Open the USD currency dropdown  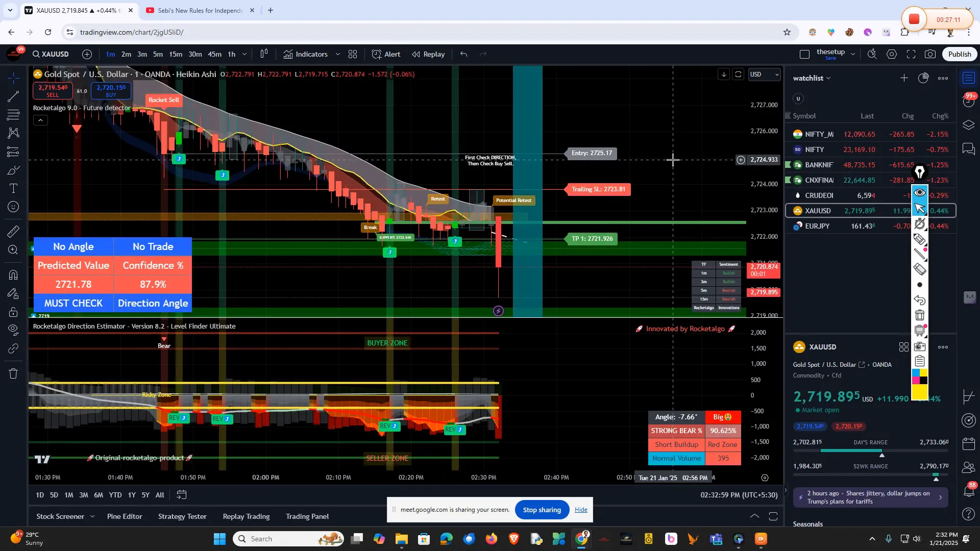(x=764, y=74)
